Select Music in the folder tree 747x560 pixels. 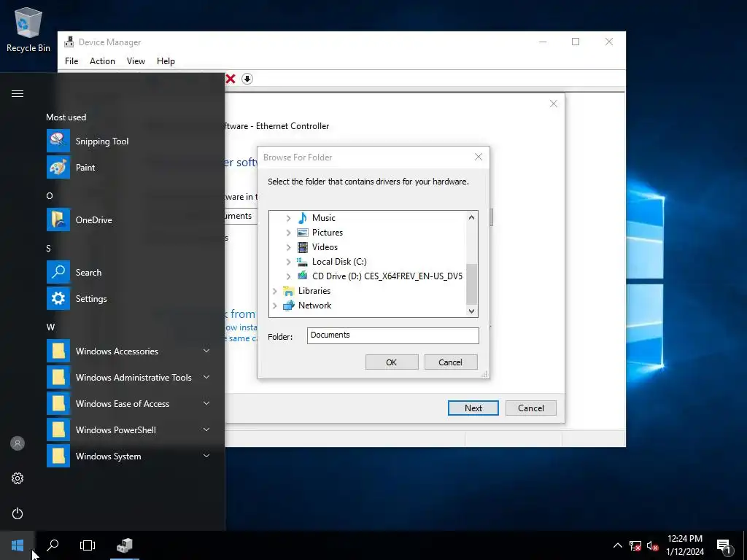click(323, 218)
